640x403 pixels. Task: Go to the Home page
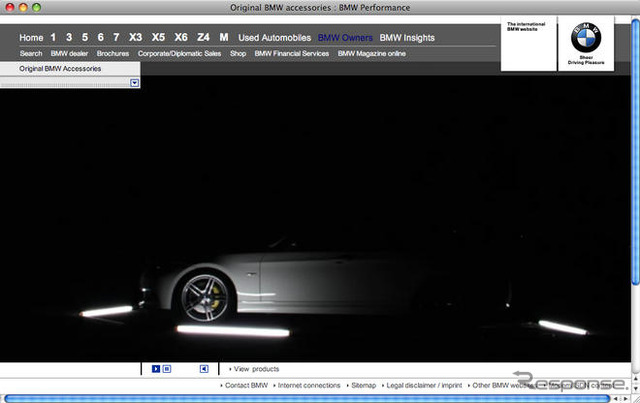pyautogui.click(x=31, y=38)
